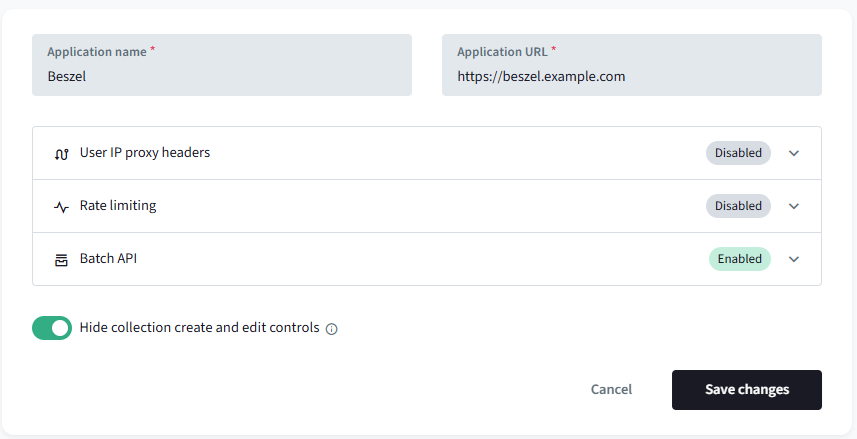
Task: Toggle Hide collection create and edit controls switch
Action: point(52,328)
